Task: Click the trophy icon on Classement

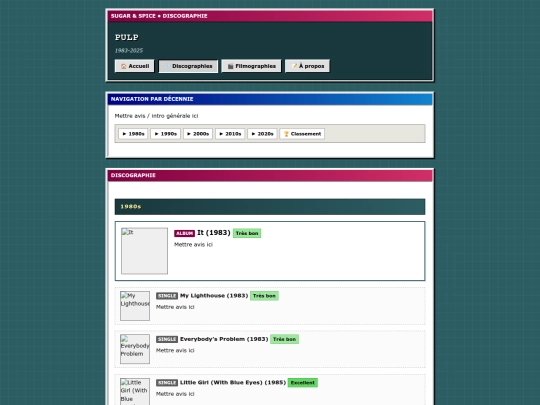Action: click(x=286, y=134)
